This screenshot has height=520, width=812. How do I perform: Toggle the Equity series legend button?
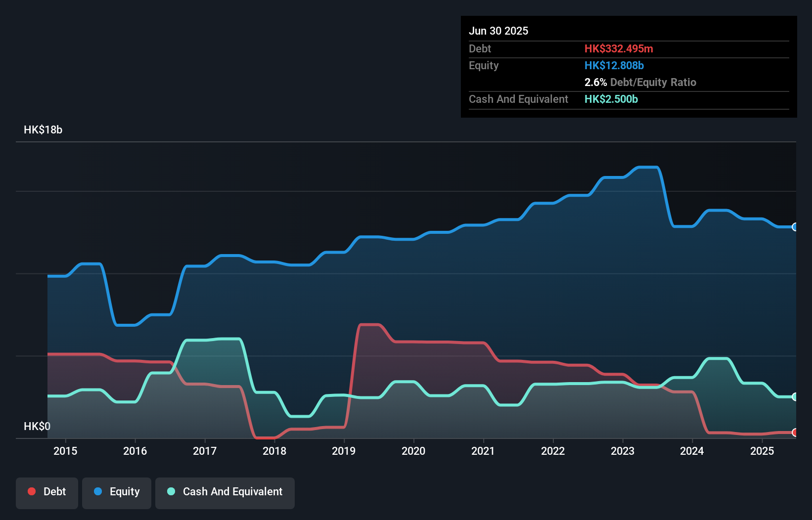point(117,493)
